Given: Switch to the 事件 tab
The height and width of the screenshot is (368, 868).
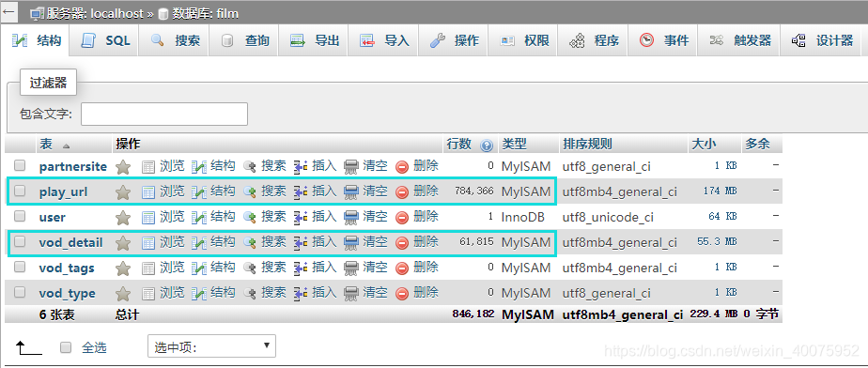Looking at the screenshot, I should [x=663, y=40].
